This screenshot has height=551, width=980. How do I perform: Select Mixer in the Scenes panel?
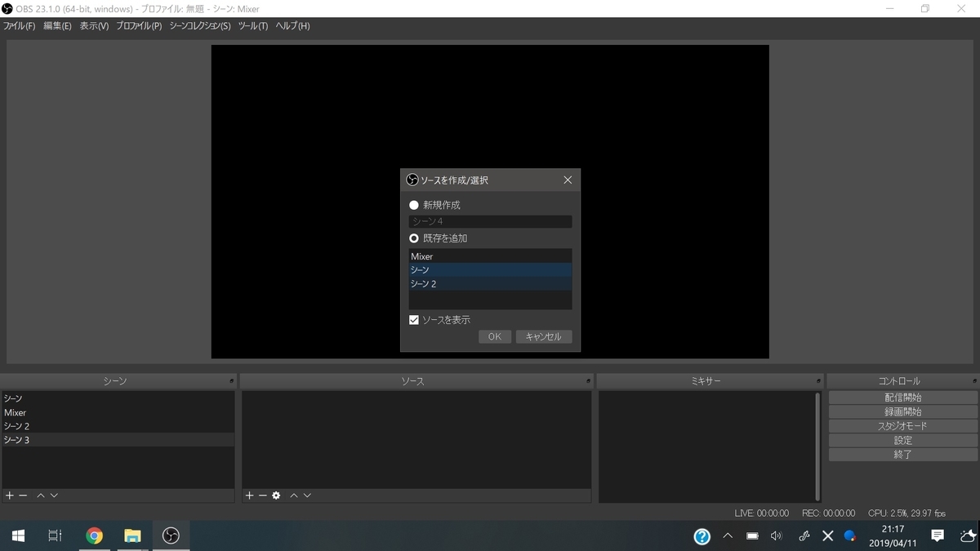point(118,412)
